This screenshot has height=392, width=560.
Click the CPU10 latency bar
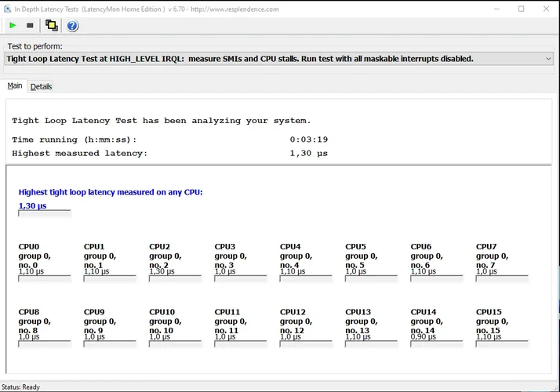click(x=176, y=343)
